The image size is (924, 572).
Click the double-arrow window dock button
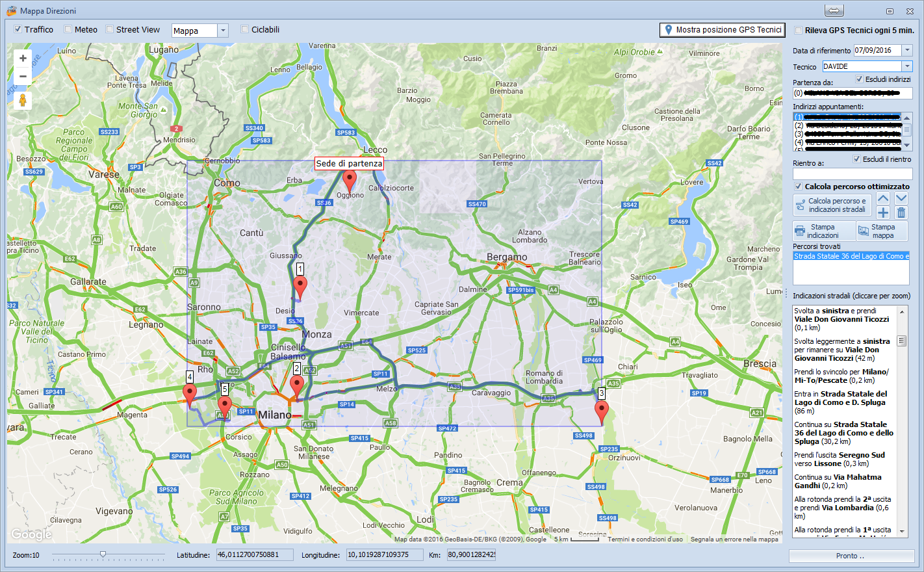click(x=834, y=10)
